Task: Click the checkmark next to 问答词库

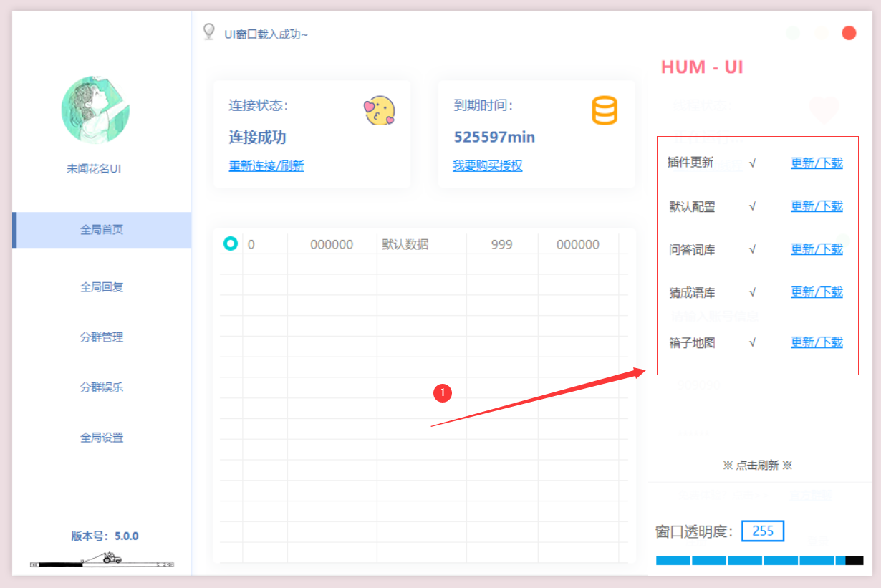Action: coord(752,250)
